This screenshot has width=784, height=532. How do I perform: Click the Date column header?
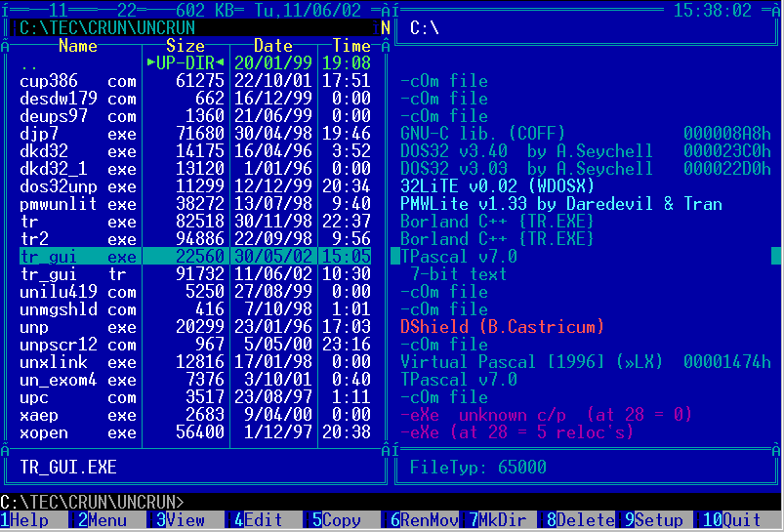[273, 46]
